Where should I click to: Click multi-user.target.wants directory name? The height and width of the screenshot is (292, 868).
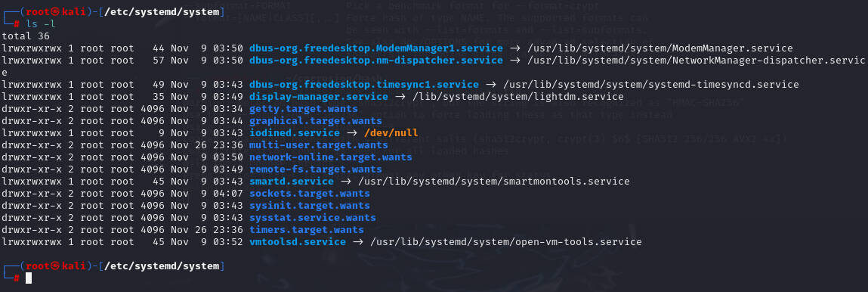tap(319, 145)
